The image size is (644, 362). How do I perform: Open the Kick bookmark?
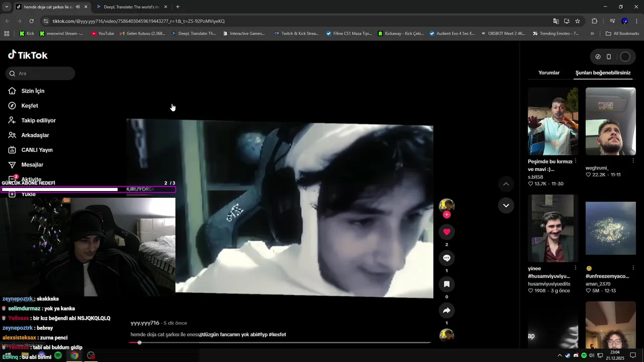[x=27, y=34]
